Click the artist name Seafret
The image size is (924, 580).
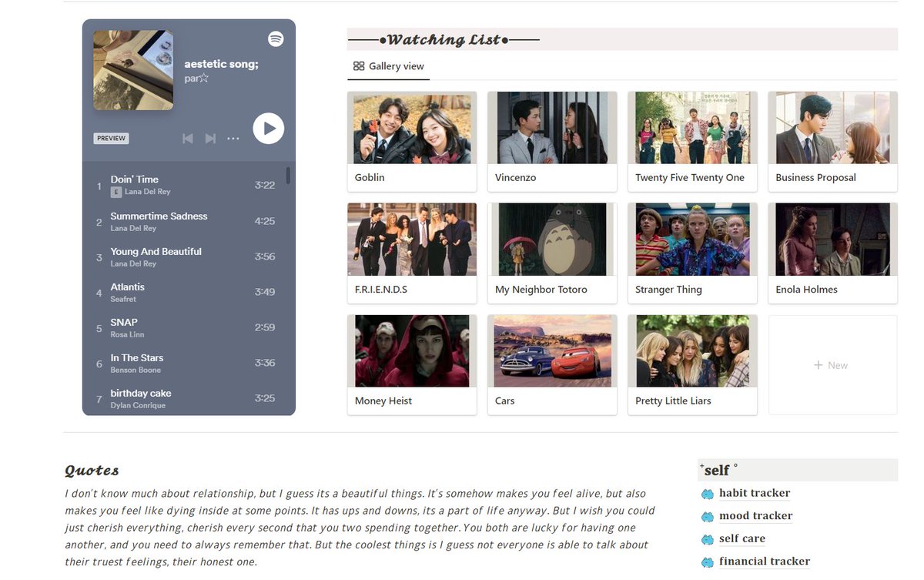coord(123,299)
